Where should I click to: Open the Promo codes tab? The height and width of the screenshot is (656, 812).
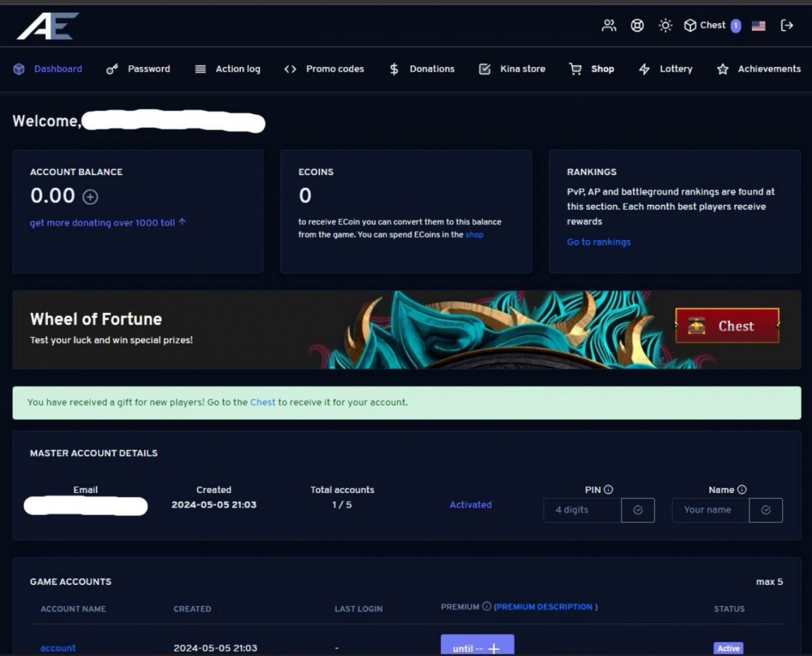click(x=324, y=69)
